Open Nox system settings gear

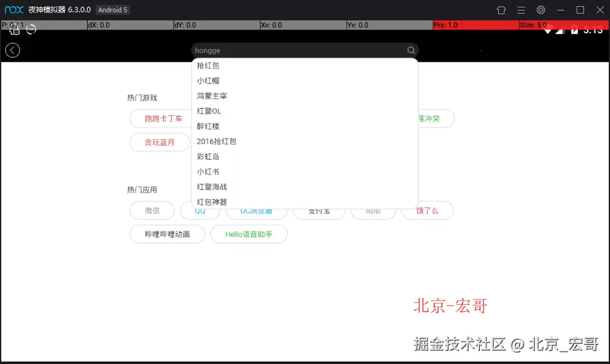(x=541, y=10)
